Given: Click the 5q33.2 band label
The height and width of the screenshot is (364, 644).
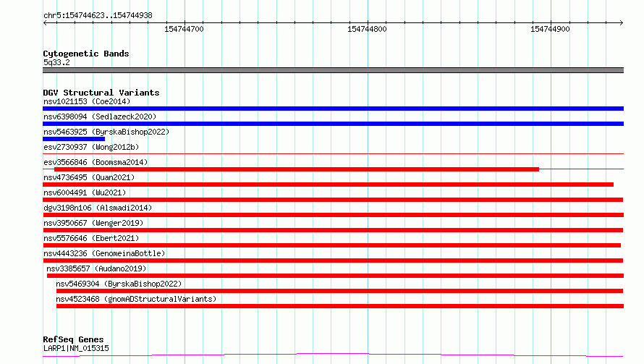Looking at the screenshot, I should click(x=56, y=62).
